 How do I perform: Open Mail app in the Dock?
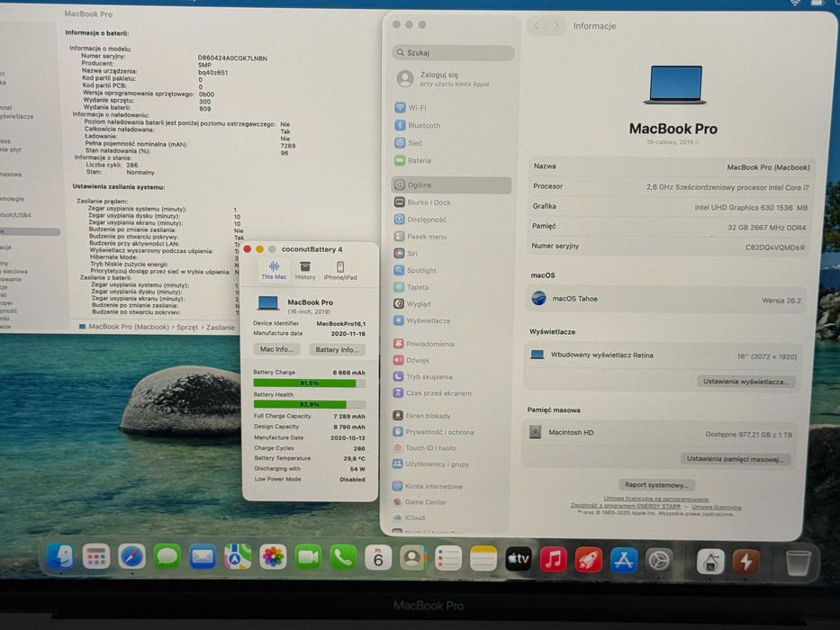click(x=203, y=558)
